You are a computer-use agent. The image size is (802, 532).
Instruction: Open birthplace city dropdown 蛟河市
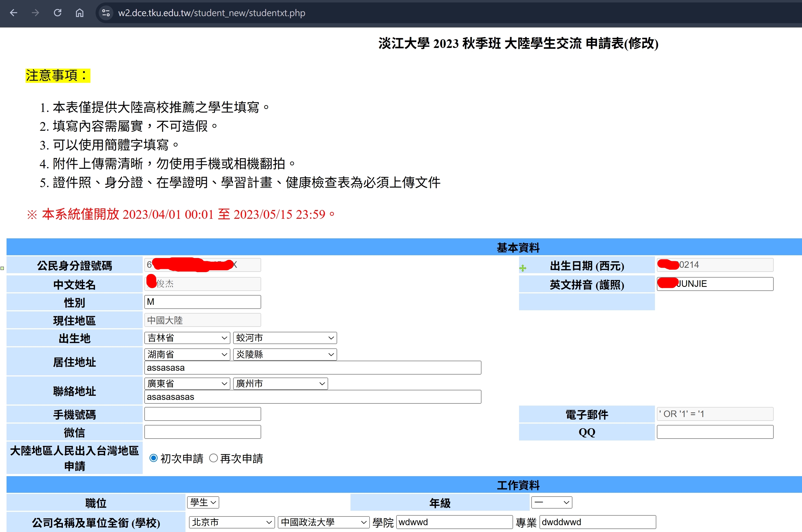tap(285, 338)
